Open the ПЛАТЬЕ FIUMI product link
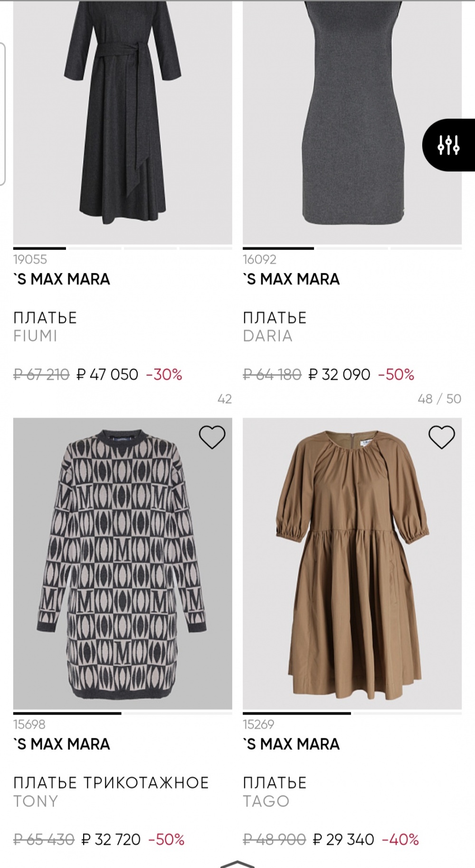The width and height of the screenshot is (475, 868). pyautogui.click(x=45, y=327)
